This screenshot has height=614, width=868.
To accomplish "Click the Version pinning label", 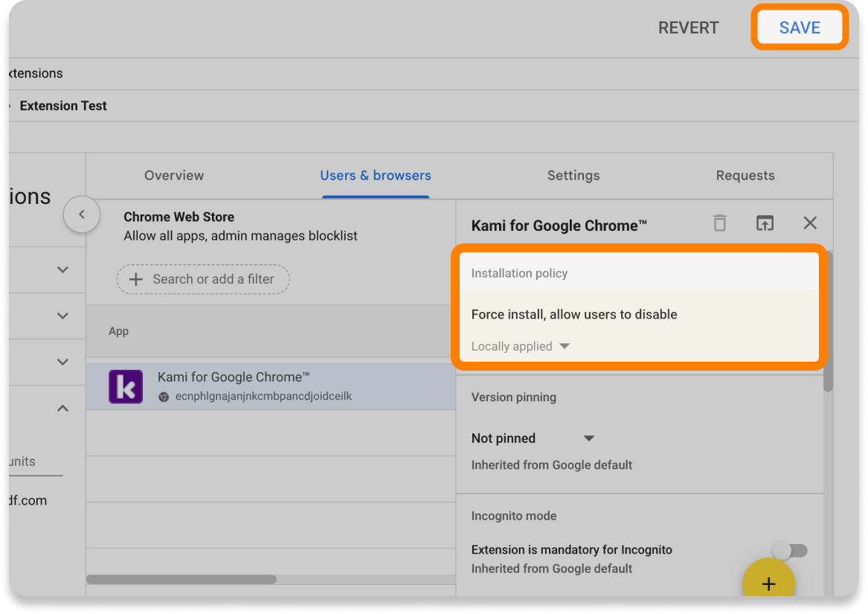I will [514, 397].
